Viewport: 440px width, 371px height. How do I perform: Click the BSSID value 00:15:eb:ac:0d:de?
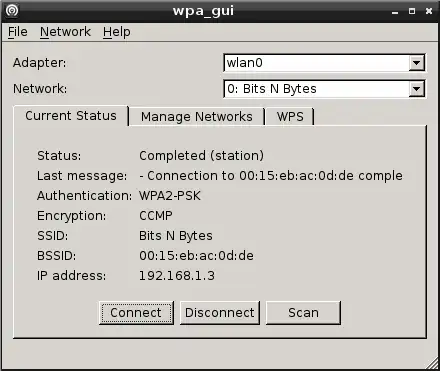coord(196,256)
